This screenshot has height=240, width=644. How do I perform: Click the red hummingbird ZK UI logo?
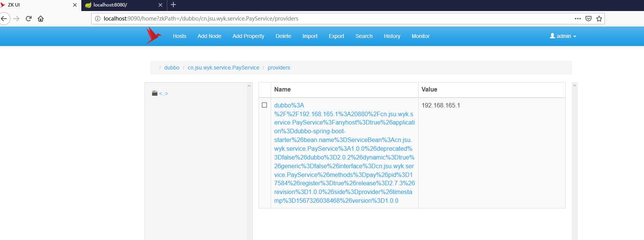[154, 36]
